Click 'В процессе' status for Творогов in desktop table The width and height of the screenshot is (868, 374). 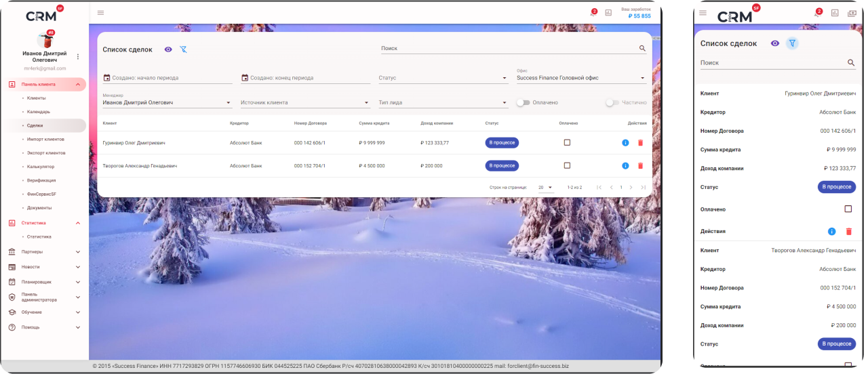pos(502,165)
